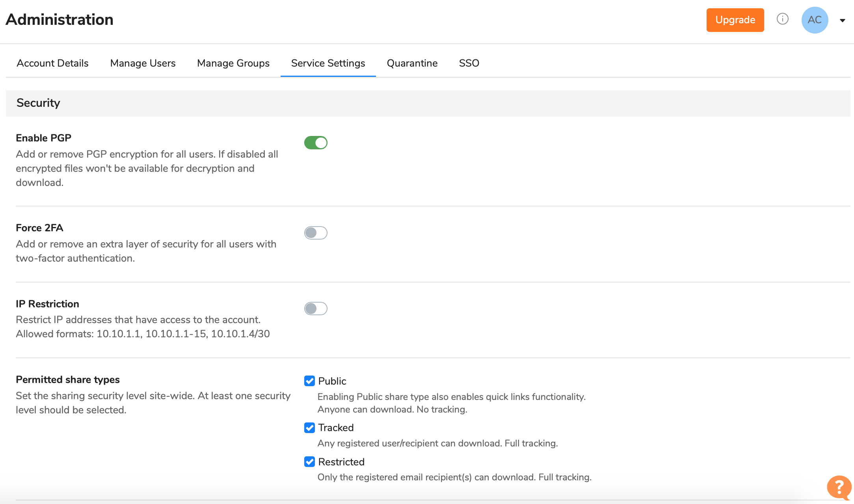This screenshot has width=854, height=504.
Task: Uncheck the Public share type
Action: click(x=309, y=381)
